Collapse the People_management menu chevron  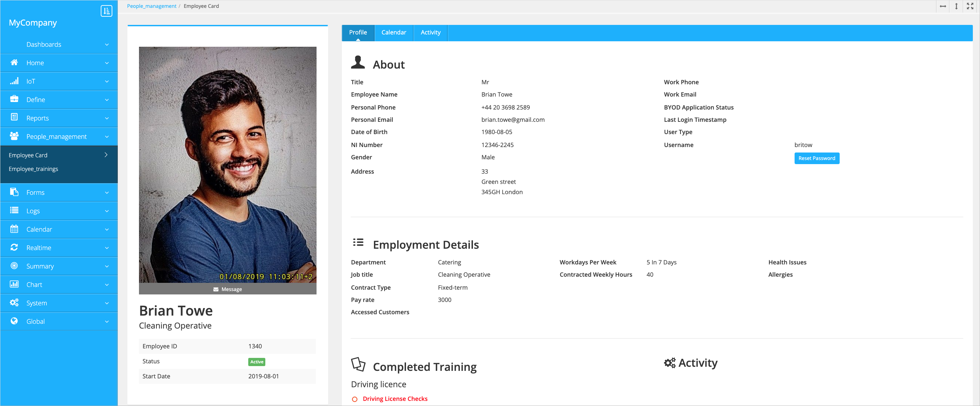pos(107,136)
